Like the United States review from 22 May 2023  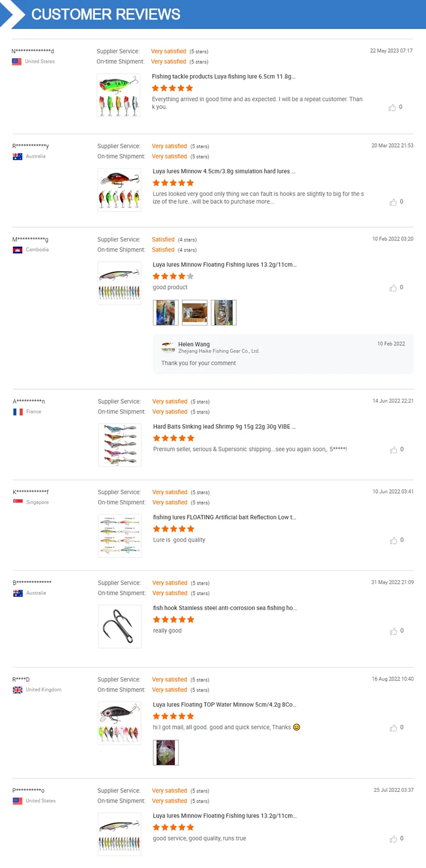pyautogui.click(x=392, y=107)
